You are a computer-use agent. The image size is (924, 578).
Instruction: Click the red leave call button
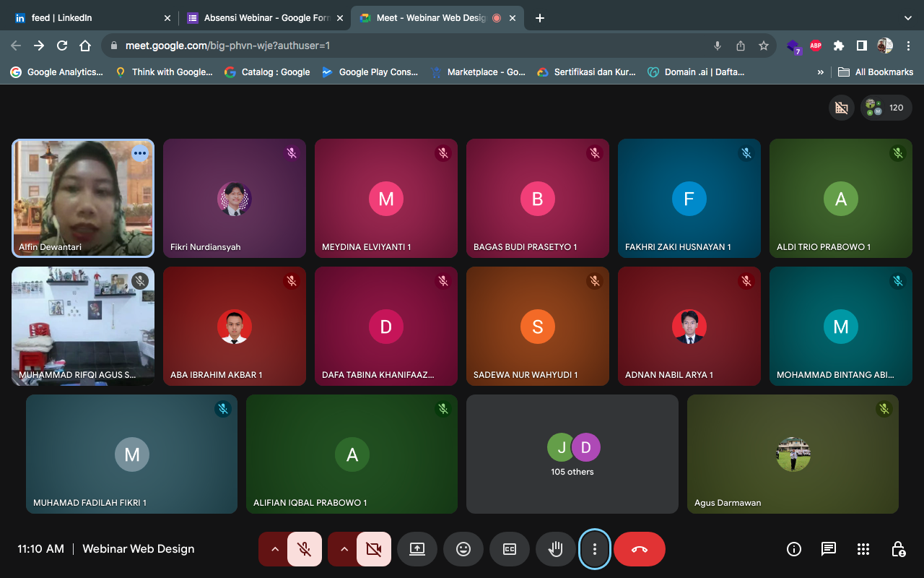(640, 549)
